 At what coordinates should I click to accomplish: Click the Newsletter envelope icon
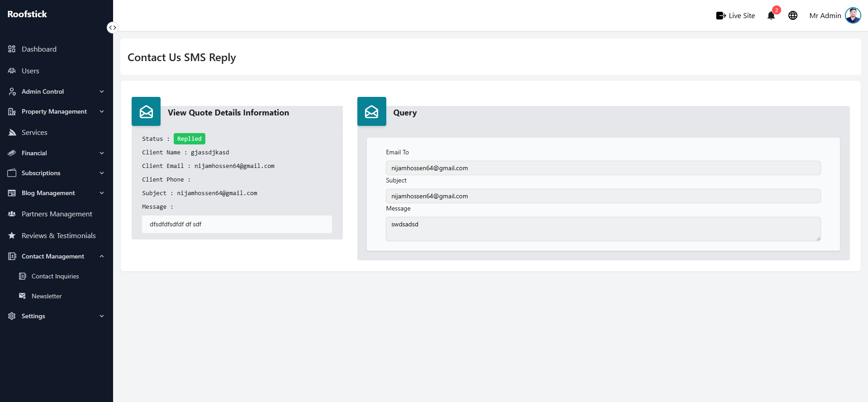tap(22, 296)
